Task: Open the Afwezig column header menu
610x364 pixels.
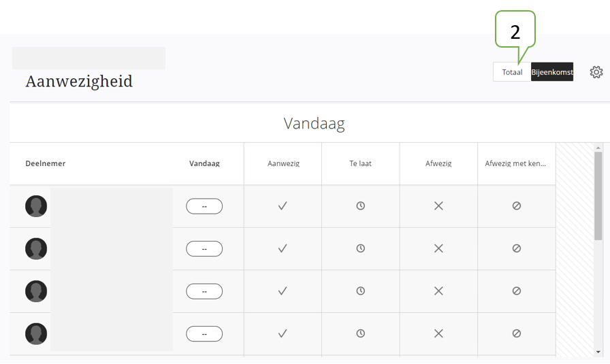Action: (x=438, y=163)
